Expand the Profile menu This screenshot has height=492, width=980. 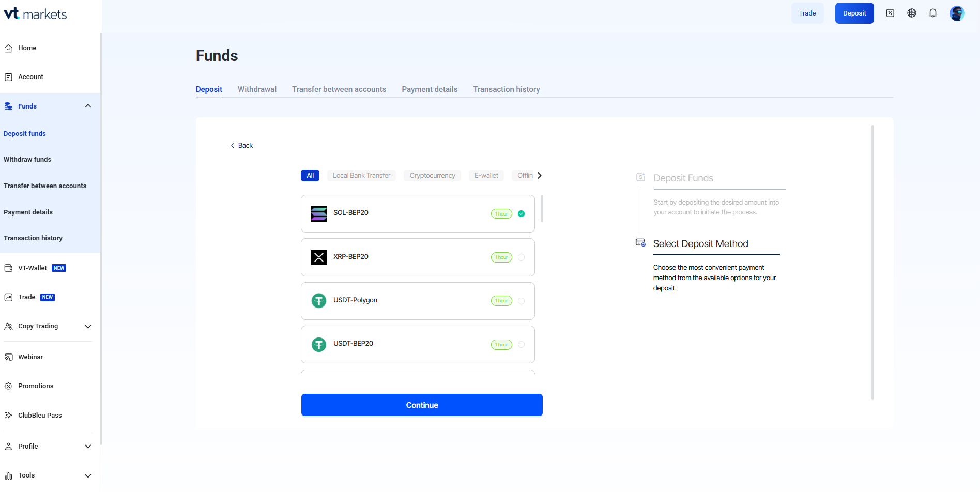pos(88,447)
